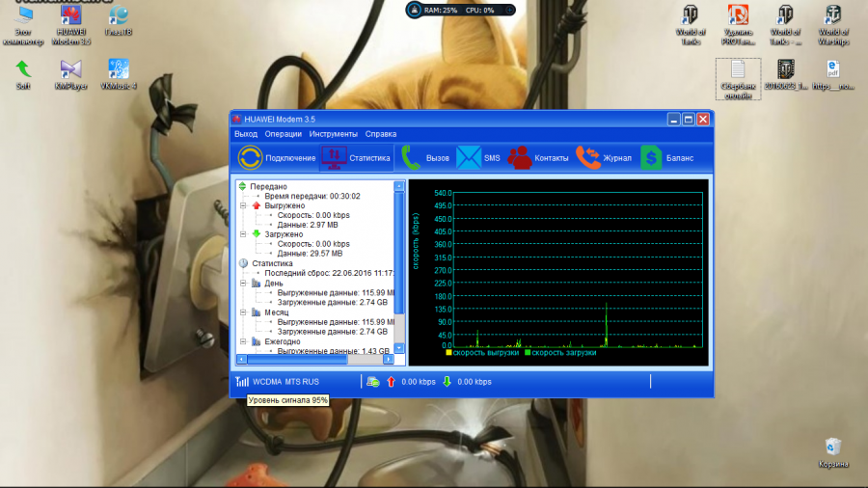Viewport: 868px width, 488px height.
Task: Click the green download arrow in status bar
Action: coord(448,382)
